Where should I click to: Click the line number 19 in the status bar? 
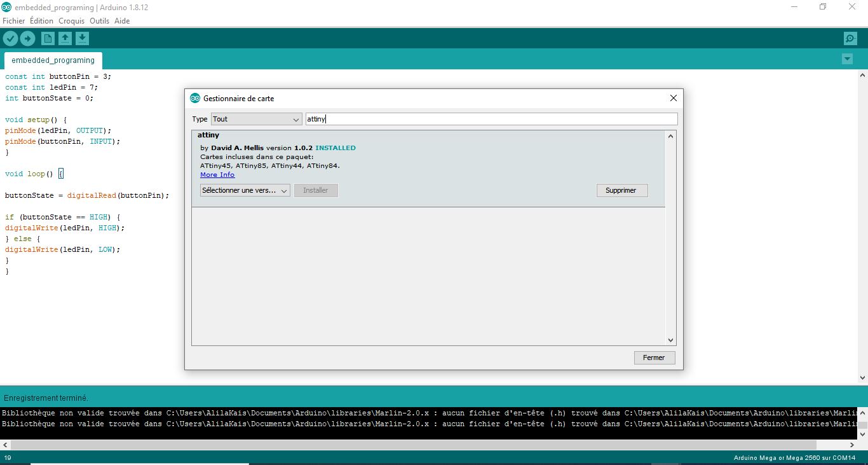[x=8, y=458]
